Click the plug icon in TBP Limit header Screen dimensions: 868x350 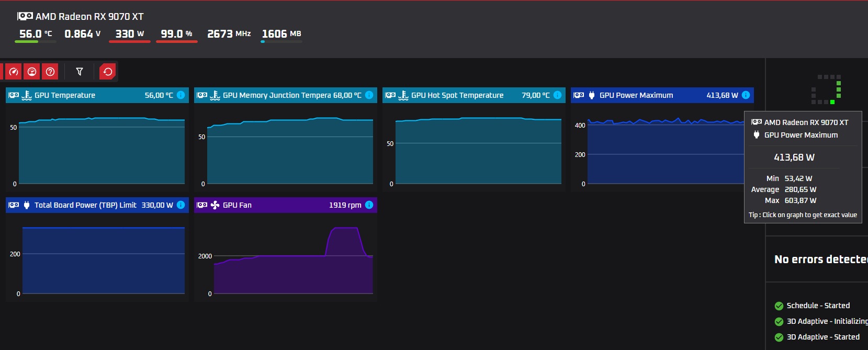point(27,205)
